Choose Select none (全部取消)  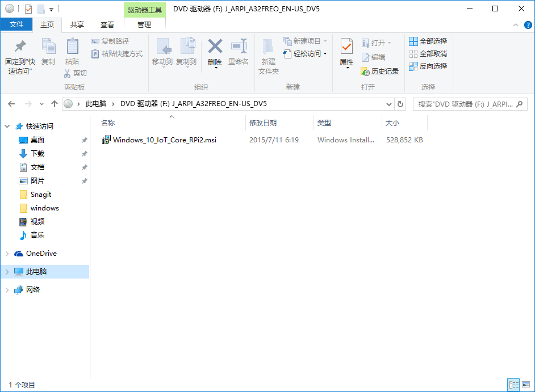pos(428,53)
